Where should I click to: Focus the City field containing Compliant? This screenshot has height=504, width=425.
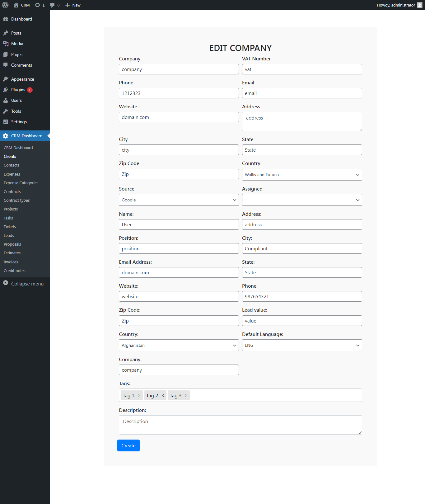(x=302, y=248)
